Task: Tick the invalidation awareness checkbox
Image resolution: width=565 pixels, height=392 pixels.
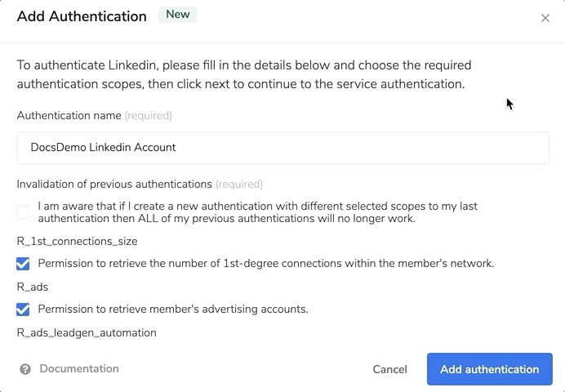Action: [23, 212]
